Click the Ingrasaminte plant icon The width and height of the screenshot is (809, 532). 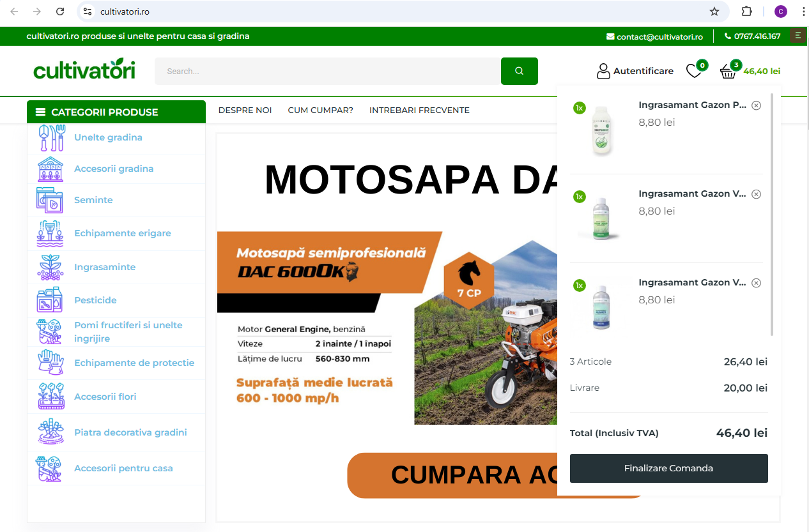coord(50,268)
